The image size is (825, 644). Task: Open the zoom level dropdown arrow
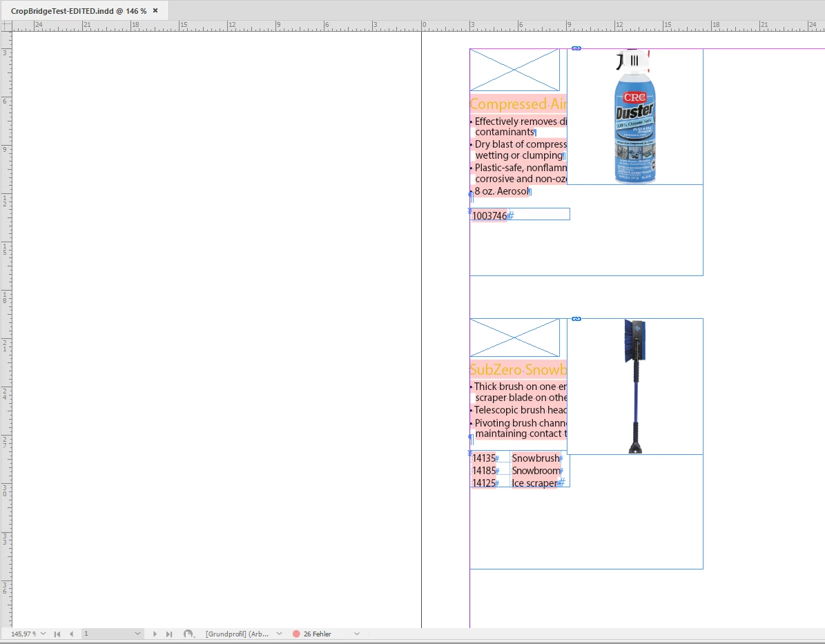(x=43, y=634)
